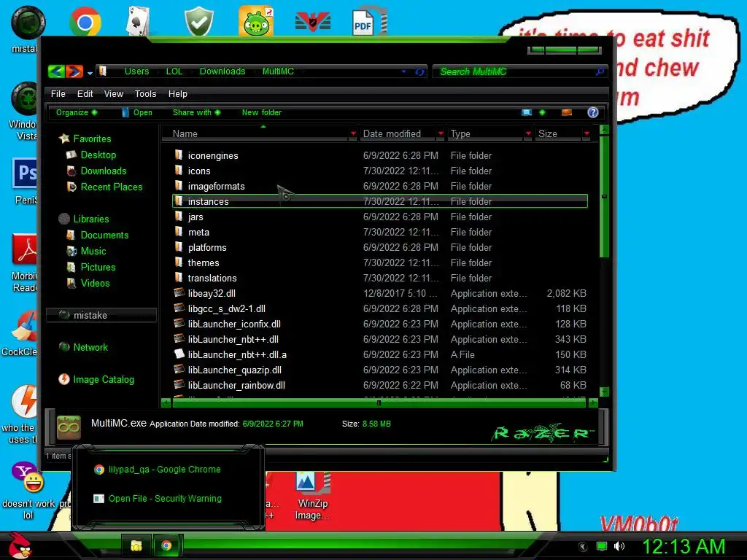Open the Help menu
The width and height of the screenshot is (747, 560).
pyautogui.click(x=178, y=94)
